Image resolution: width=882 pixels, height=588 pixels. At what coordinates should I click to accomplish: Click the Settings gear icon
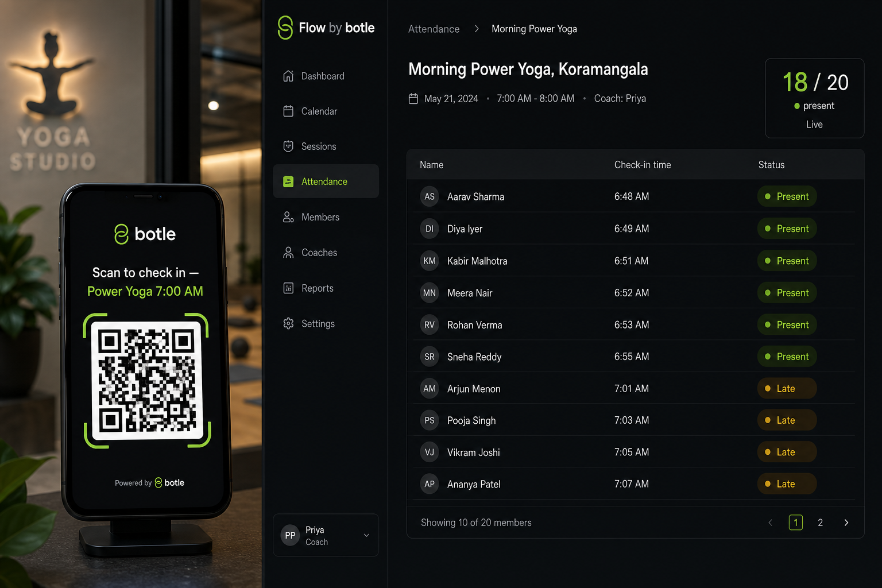tap(288, 324)
